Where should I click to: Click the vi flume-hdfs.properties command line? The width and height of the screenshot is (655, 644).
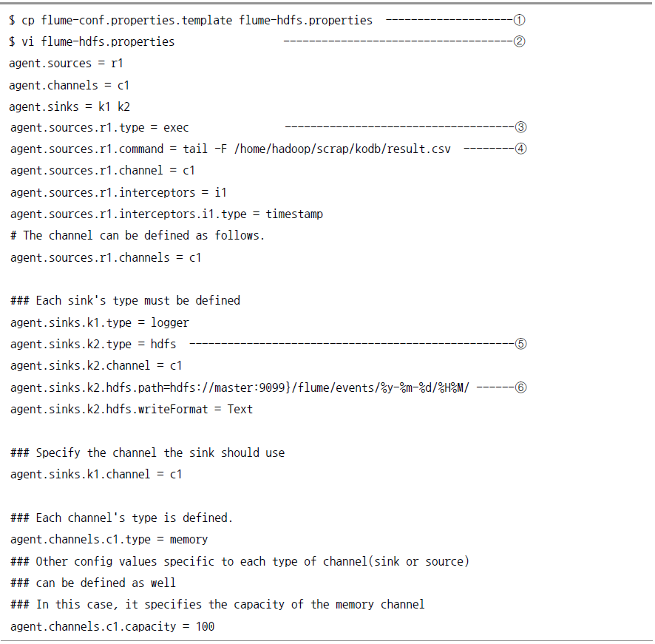[x=92, y=42]
